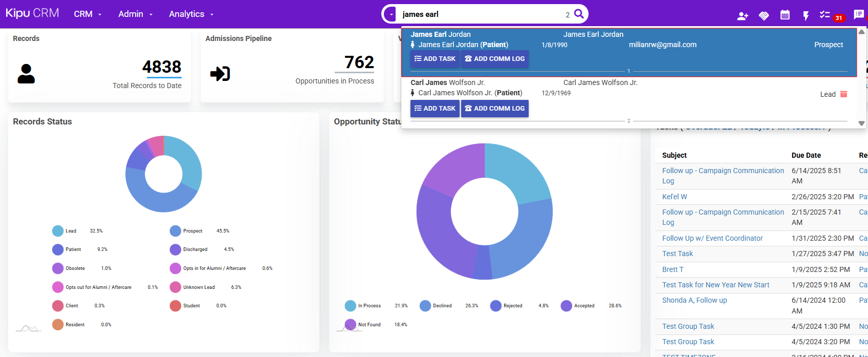Open the handshake icon in top bar
868x357 pixels.
(764, 16)
